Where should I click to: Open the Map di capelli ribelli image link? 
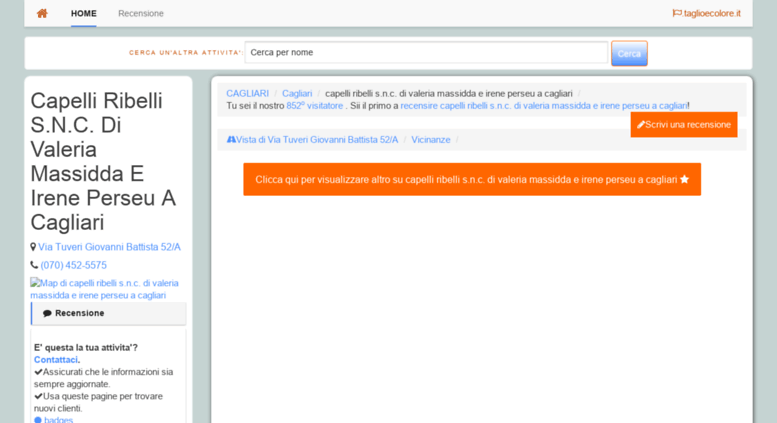click(104, 289)
